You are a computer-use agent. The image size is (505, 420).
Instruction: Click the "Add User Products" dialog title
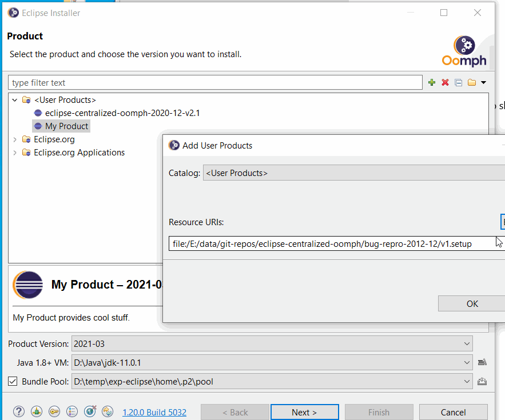pyautogui.click(x=217, y=146)
